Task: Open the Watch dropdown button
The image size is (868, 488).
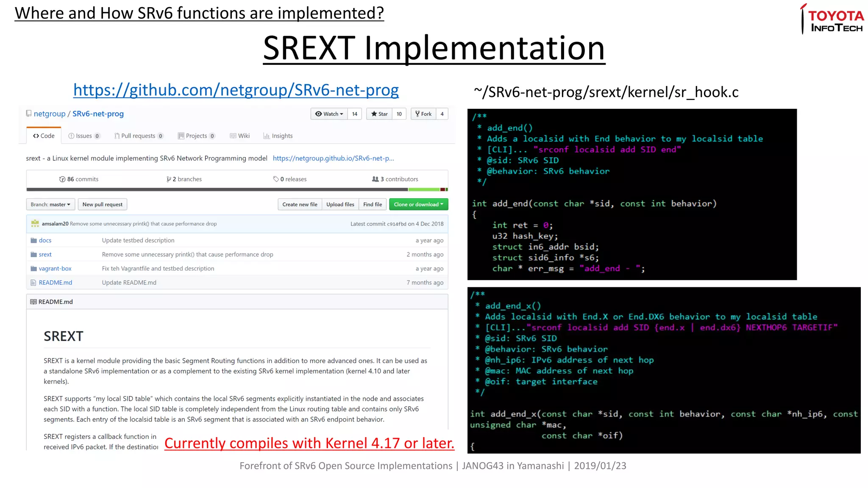Action: click(329, 114)
